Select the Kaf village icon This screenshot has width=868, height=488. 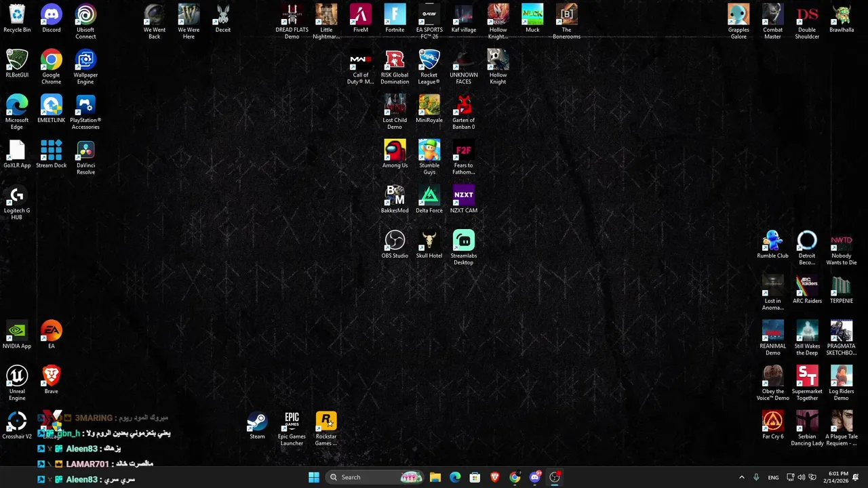click(x=463, y=18)
